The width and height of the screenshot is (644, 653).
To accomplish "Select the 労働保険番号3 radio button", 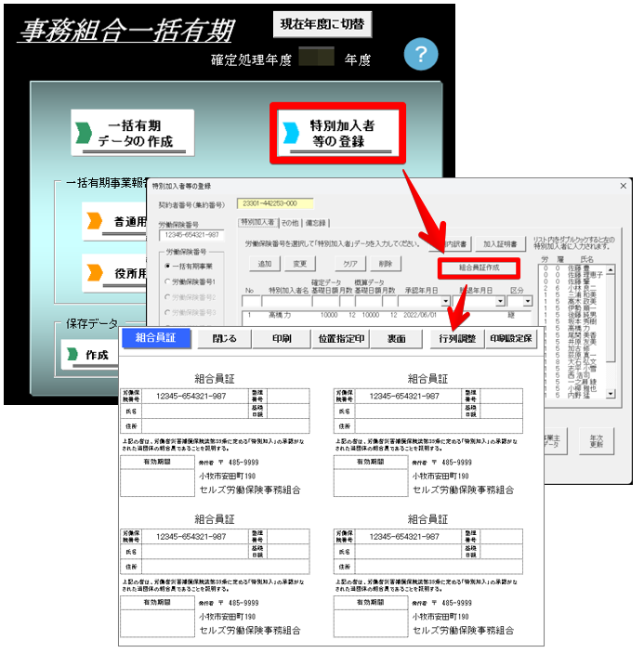I will (167, 312).
